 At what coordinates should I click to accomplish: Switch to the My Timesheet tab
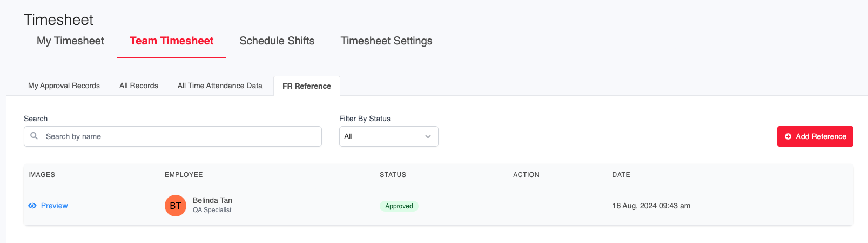[70, 41]
